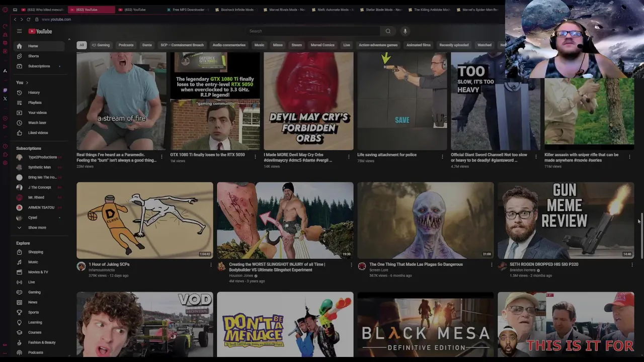Click Home in the sidebar
The image size is (644, 362).
pos(40,46)
